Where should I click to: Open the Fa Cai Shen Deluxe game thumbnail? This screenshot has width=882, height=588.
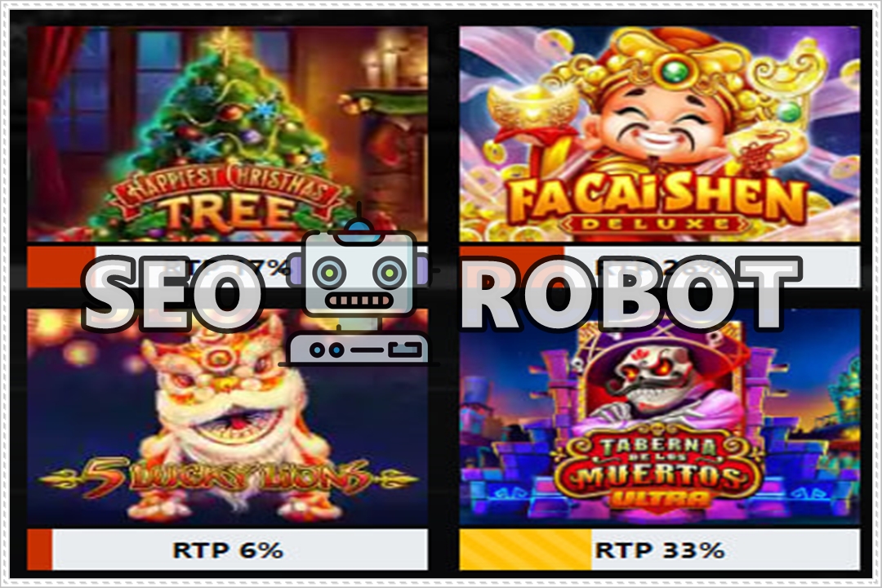tap(660, 134)
